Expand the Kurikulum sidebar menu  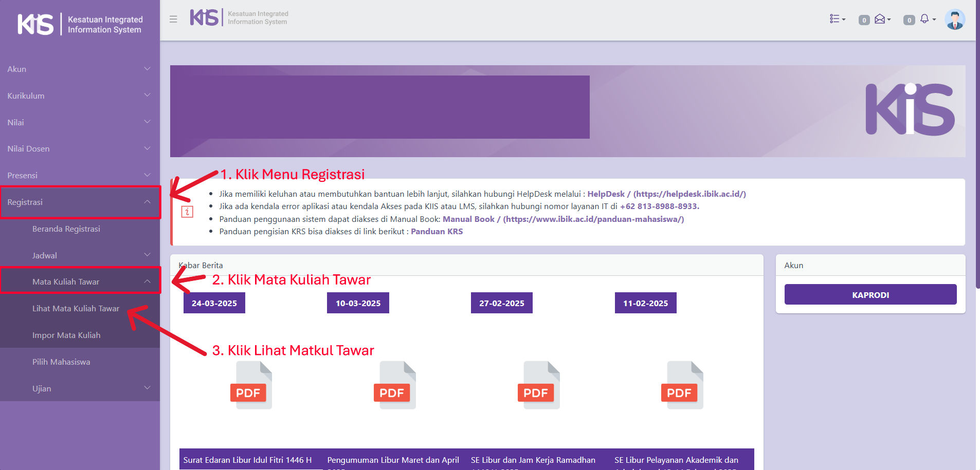(80, 96)
